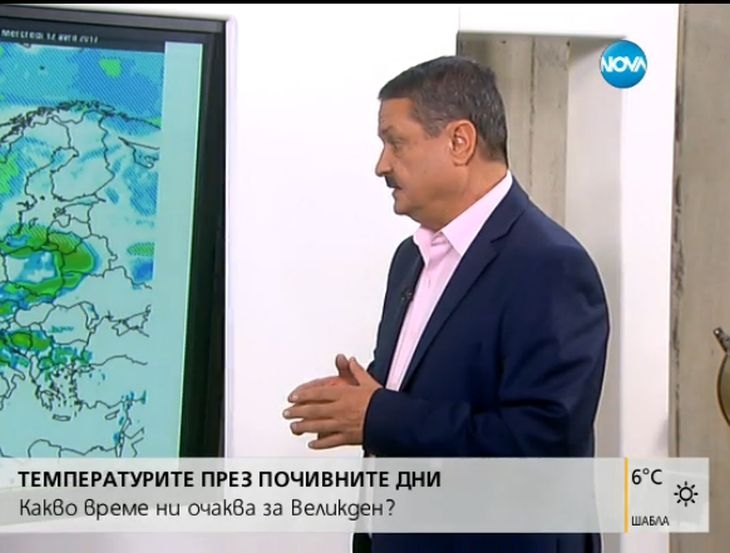The width and height of the screenshot is (730, 553).
Task: Click the green patch at map top
Action: pyautogui.click(x=112, y=67)
